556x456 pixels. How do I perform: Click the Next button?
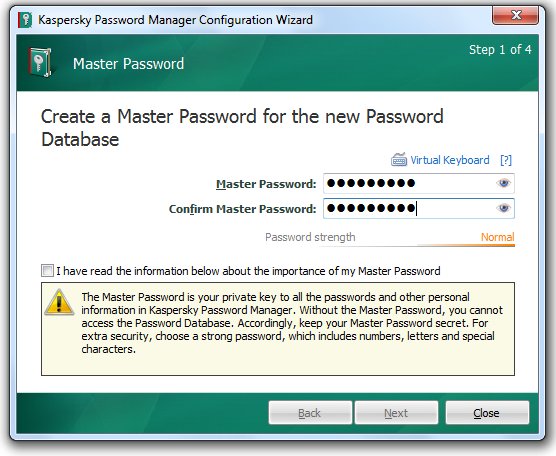396,413
